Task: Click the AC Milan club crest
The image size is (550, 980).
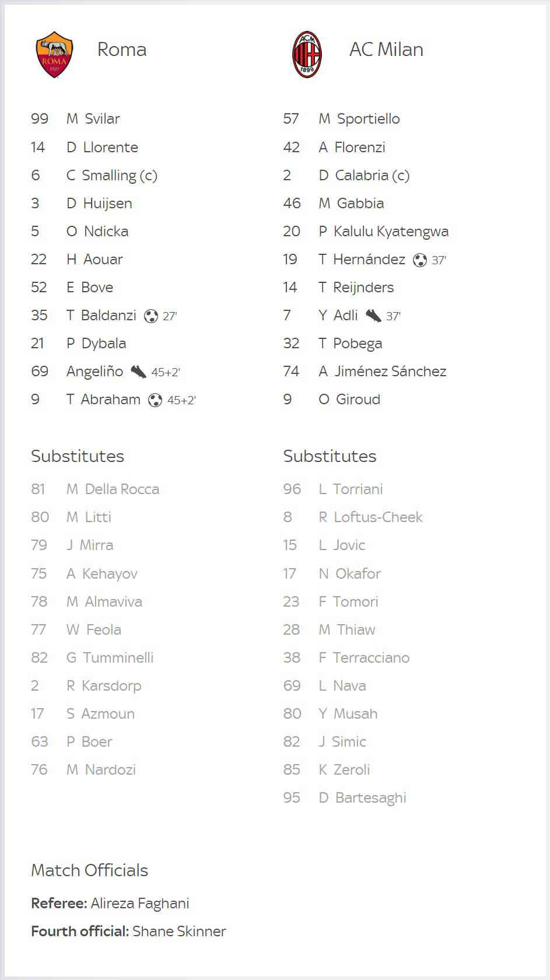Action: (x=307, y=54)
